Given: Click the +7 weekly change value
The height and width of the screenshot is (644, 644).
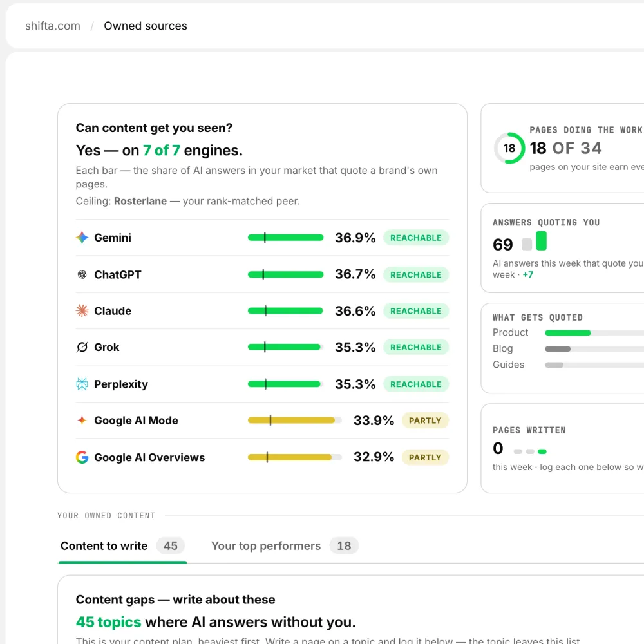Looking at the screenshot, I should click(528, 274).
